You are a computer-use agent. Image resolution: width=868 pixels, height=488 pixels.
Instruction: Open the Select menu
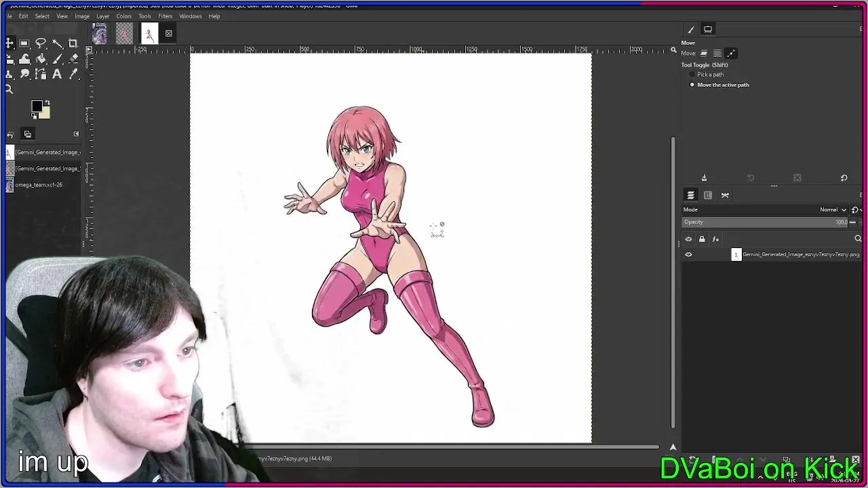[42, 16]
